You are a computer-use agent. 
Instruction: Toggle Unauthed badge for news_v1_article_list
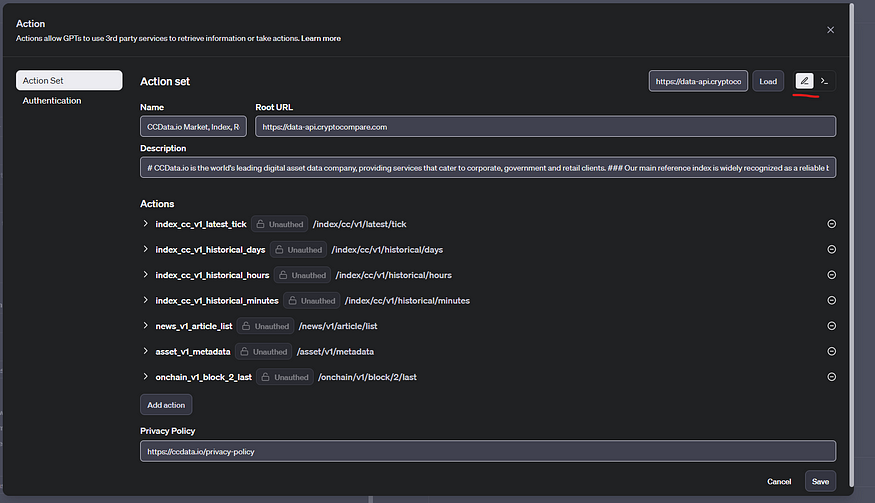[x=266, y=326]
